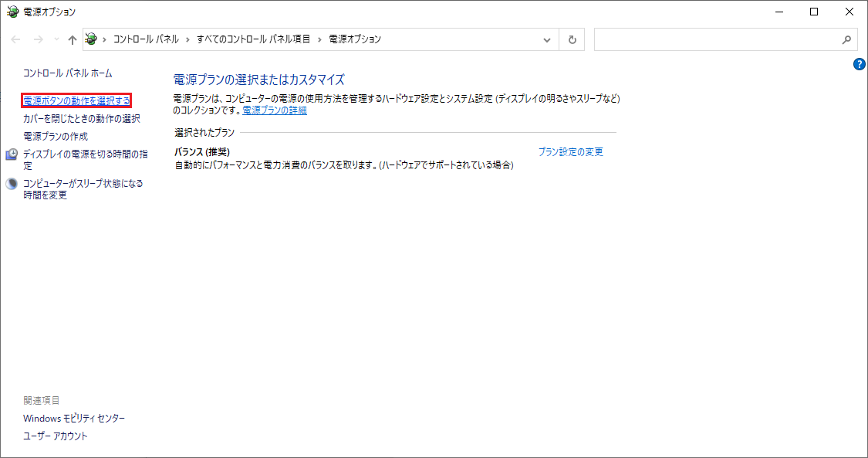Expand the address bar history dropdown
The height and width of the screenshot is (458, 868).
click(x=547, y=39)
